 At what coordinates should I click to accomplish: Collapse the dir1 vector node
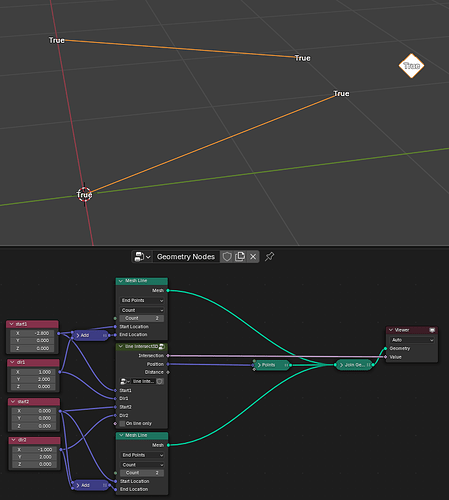[x=13, y=362]
